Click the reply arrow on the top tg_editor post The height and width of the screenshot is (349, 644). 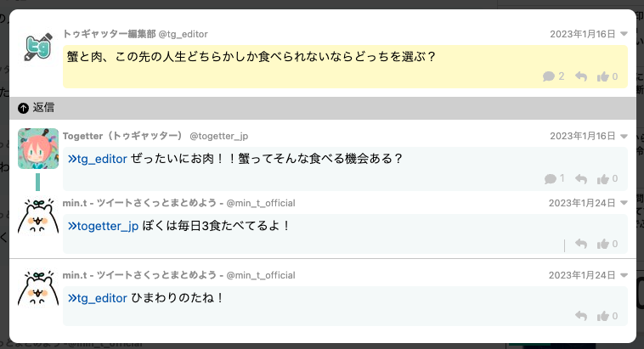581,76
